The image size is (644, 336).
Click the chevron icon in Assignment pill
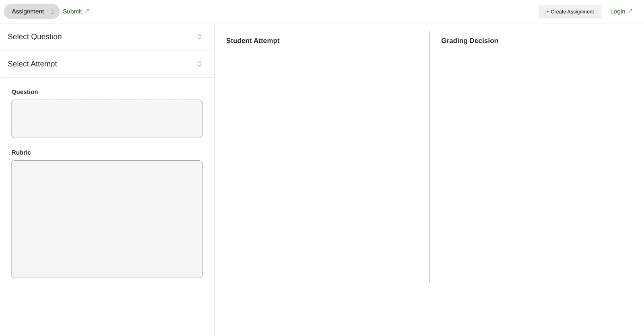(x=52, y=12)
